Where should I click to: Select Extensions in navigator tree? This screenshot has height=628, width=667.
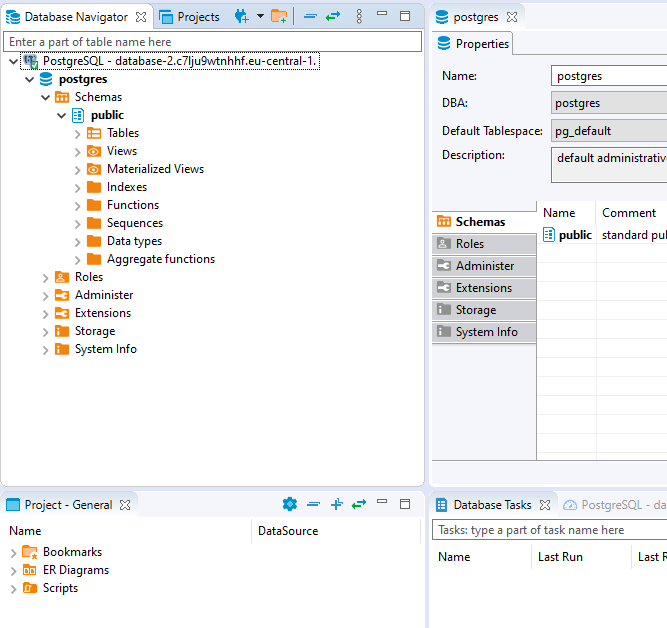point(103,313)
